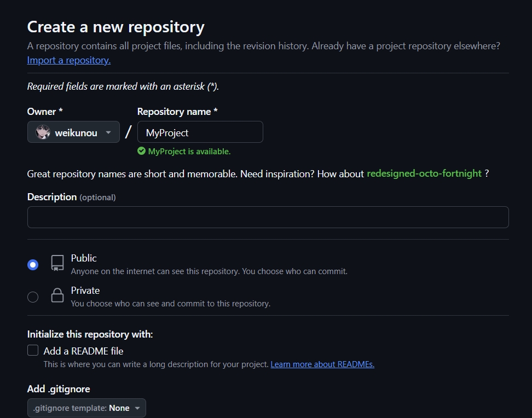
Task: Expand the .gitignore template dropdown
Action: [x=86, y=408]
